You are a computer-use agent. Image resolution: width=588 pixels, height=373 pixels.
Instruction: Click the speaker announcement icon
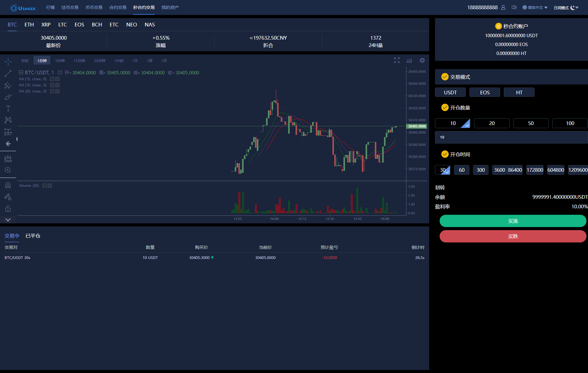(x=514, y=7)
